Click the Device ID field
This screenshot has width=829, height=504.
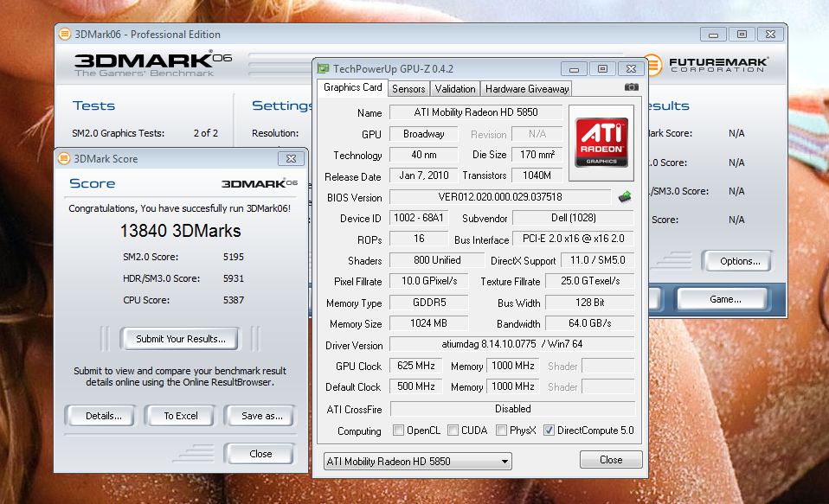(418, 218)
